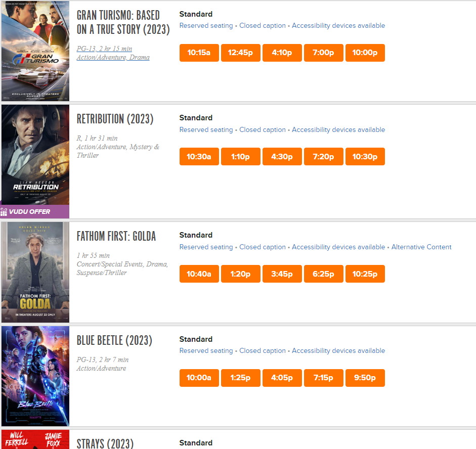Viewport: 476px width, 449px height.
Task: Click Accessibility devices available under Gran Turismo
Action: (338, 25)
